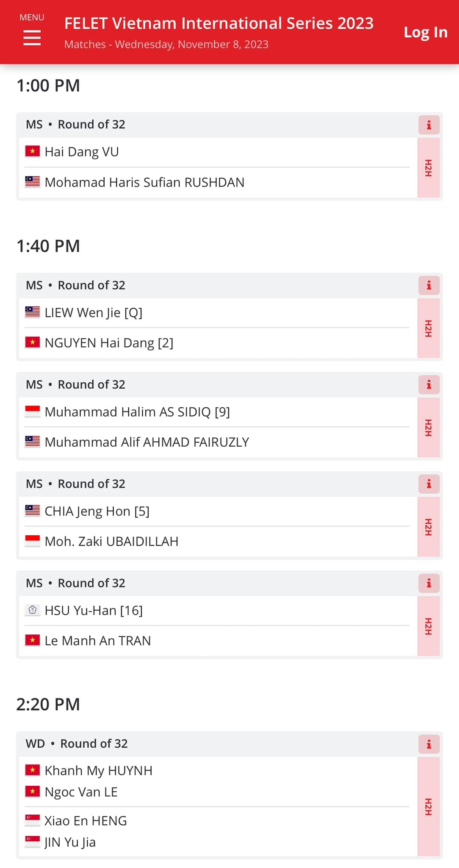
Task: Tap info icon for LIEW Wen Jie match
Action: click(429, 286)
